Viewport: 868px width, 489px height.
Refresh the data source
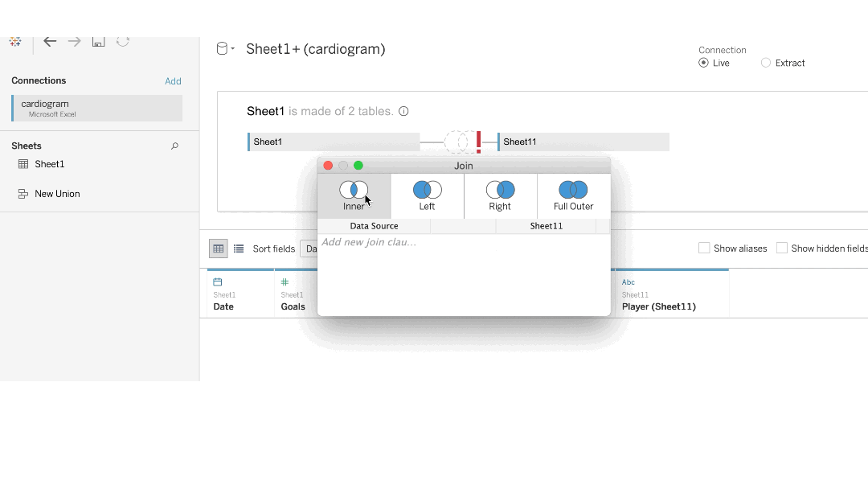click(123, 42)
